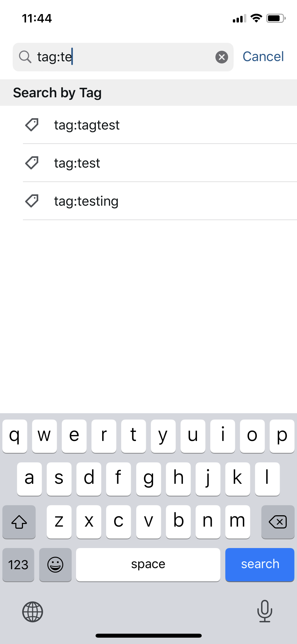This screenshot has width=297, height=644.
Task: Clear the search field using the X icon
Action: 221,57
